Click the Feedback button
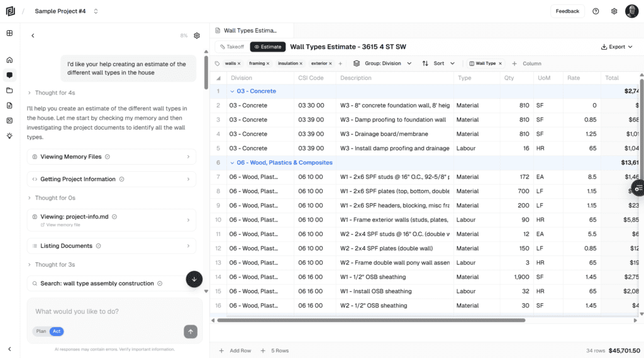Screen dimensions: 644x358 point(567,11)
